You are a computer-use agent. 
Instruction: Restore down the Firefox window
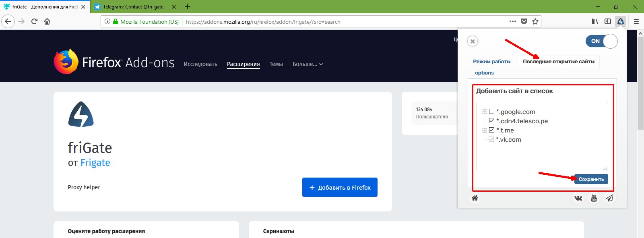(616, 7)
